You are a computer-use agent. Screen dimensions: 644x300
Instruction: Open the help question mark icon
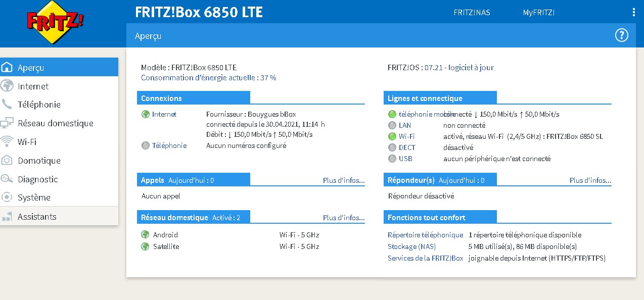pos(621,35)
